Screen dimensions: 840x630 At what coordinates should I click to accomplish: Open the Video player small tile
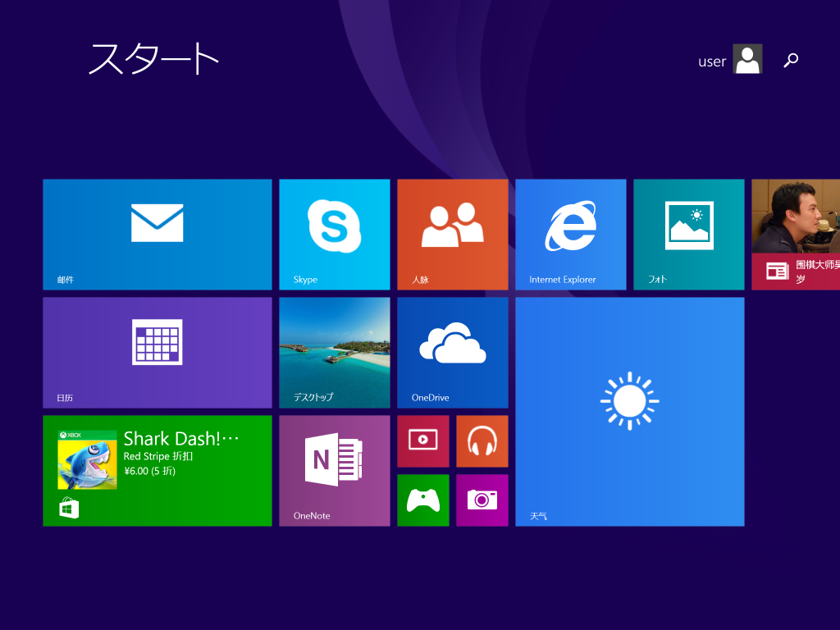coord(423,441)
